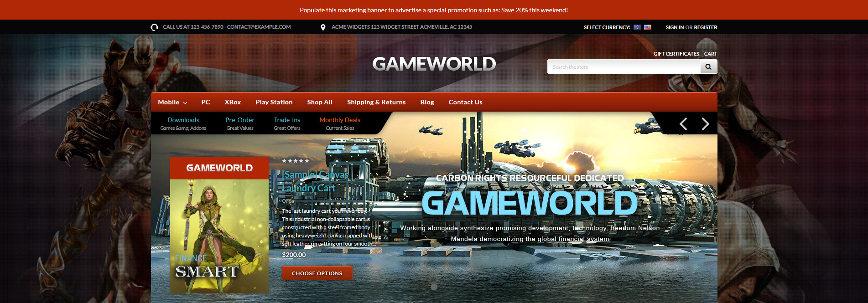Open the Blog page

[427, 102]
